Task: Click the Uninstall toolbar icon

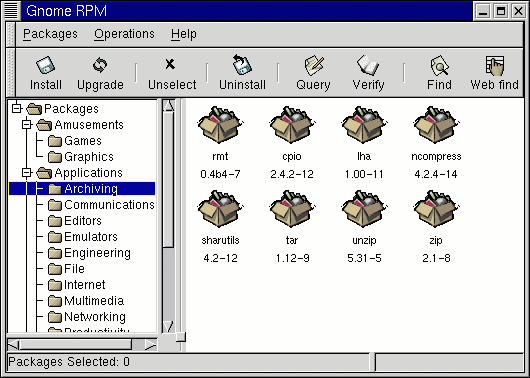Action: pos(242,64)
